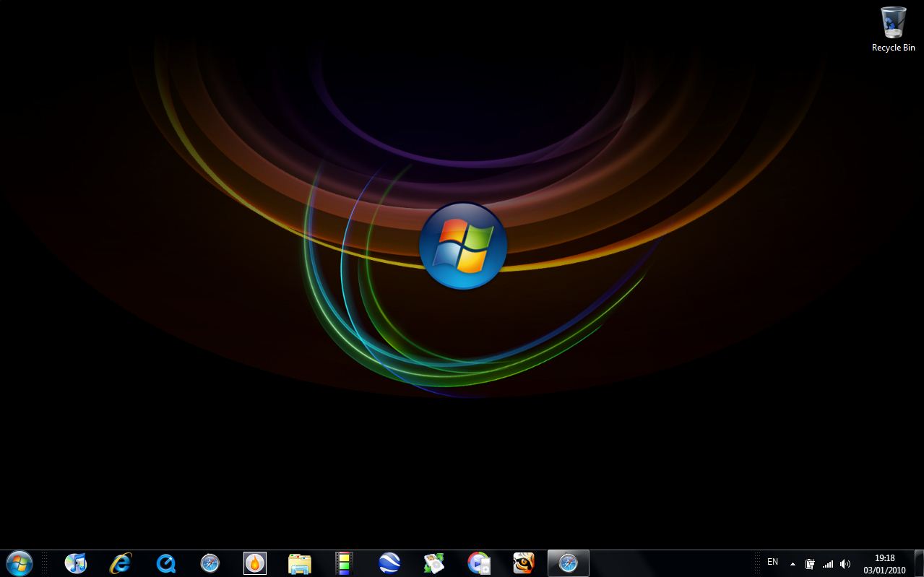The height and width of the screenshot is (577, 924).
Task: Click the network signal strength indicator
Action: click(x=829, y=563)
